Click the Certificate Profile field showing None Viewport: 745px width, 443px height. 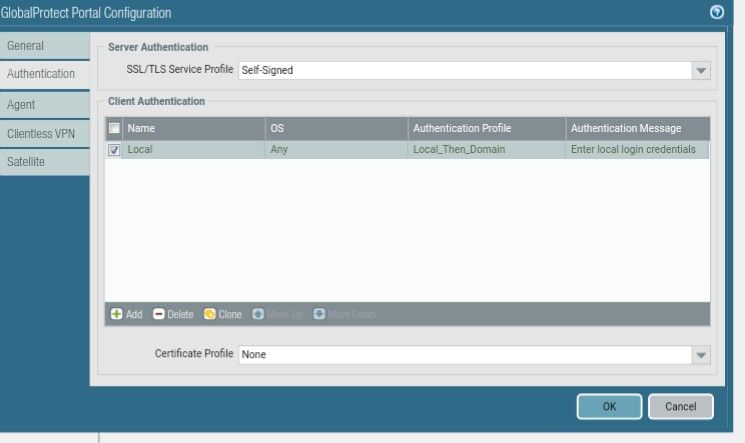click(x=465, y=355)
